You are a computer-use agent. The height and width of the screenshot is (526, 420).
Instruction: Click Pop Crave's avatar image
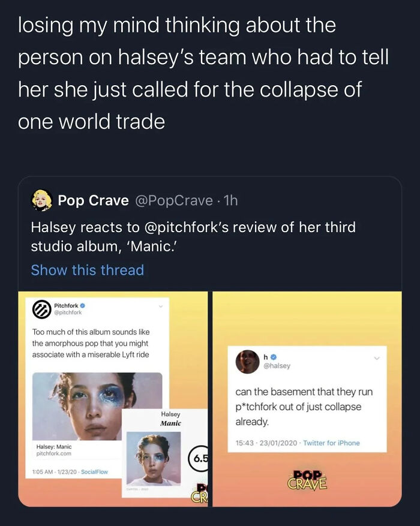[x=43, y=202]
